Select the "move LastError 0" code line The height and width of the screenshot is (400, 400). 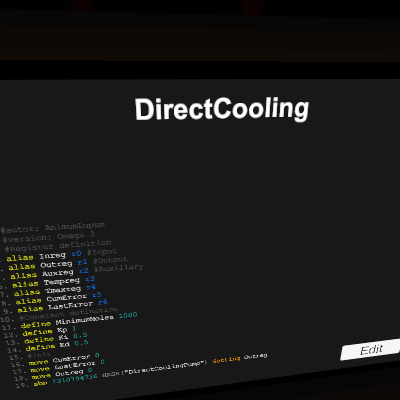68,366
